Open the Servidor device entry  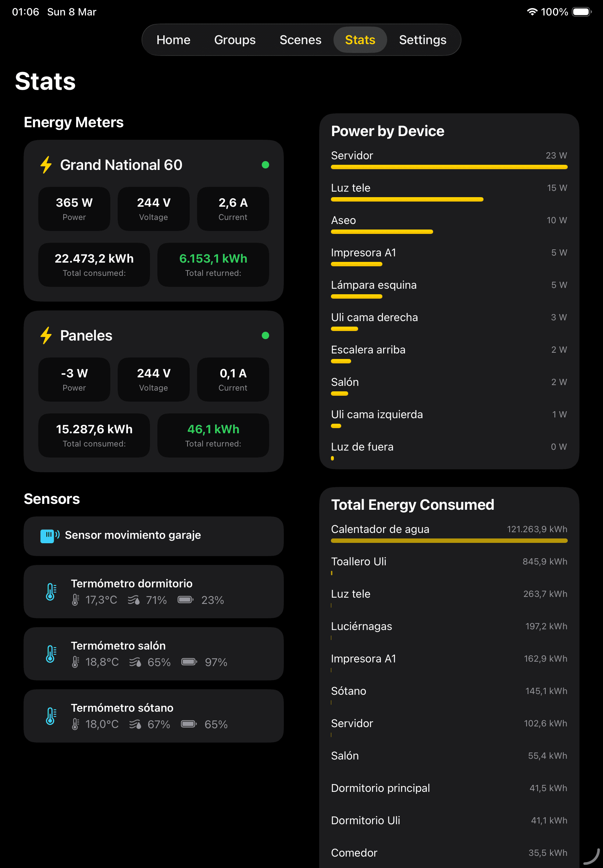pyautogui.click(x=352, y=155)
